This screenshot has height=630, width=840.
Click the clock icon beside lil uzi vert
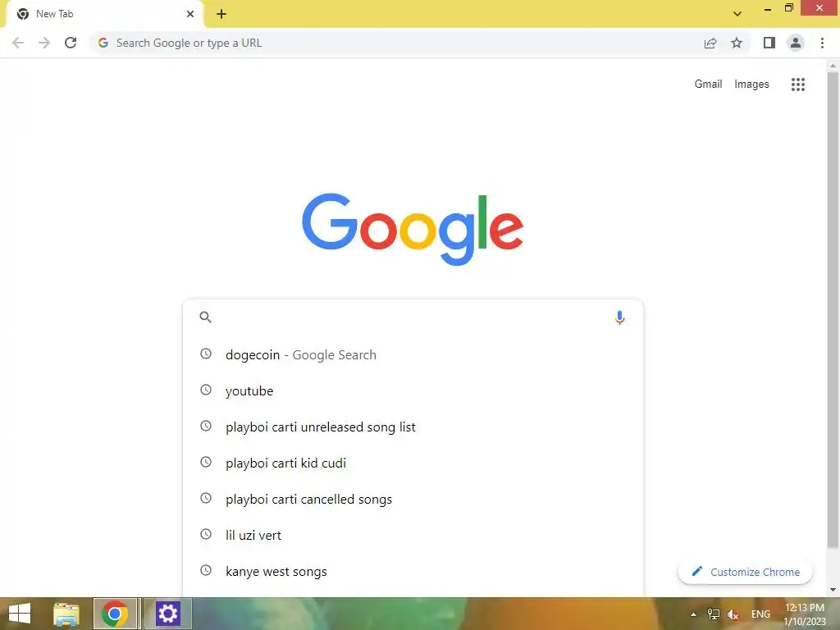[206, 534]
